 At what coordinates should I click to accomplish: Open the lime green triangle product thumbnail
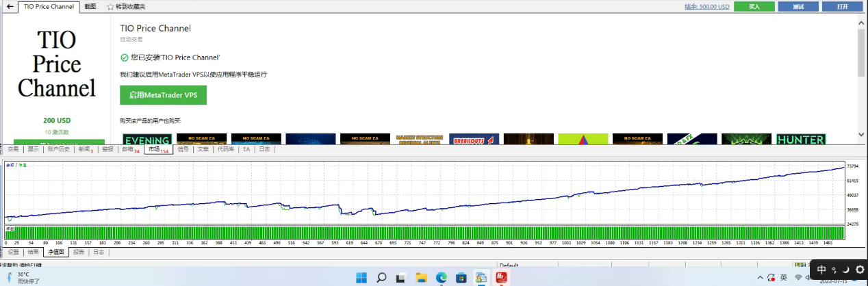tap(583, 139)
